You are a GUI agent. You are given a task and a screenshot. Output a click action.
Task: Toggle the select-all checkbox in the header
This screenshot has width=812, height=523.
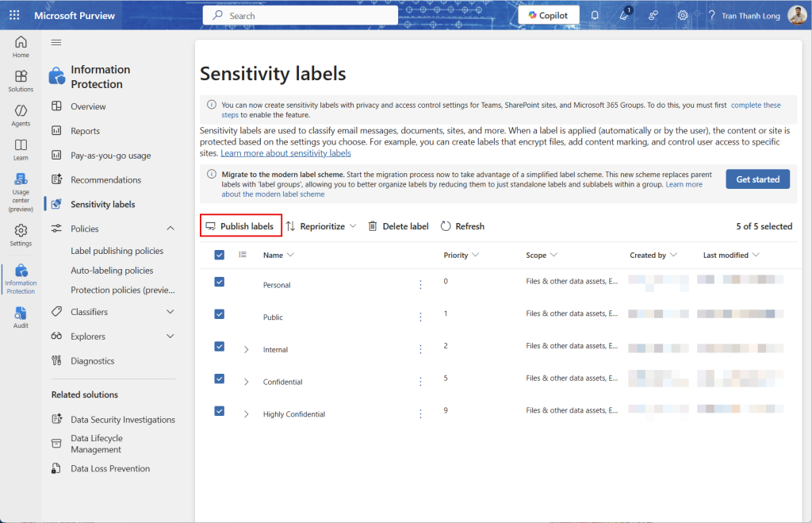tap(220, 255)
